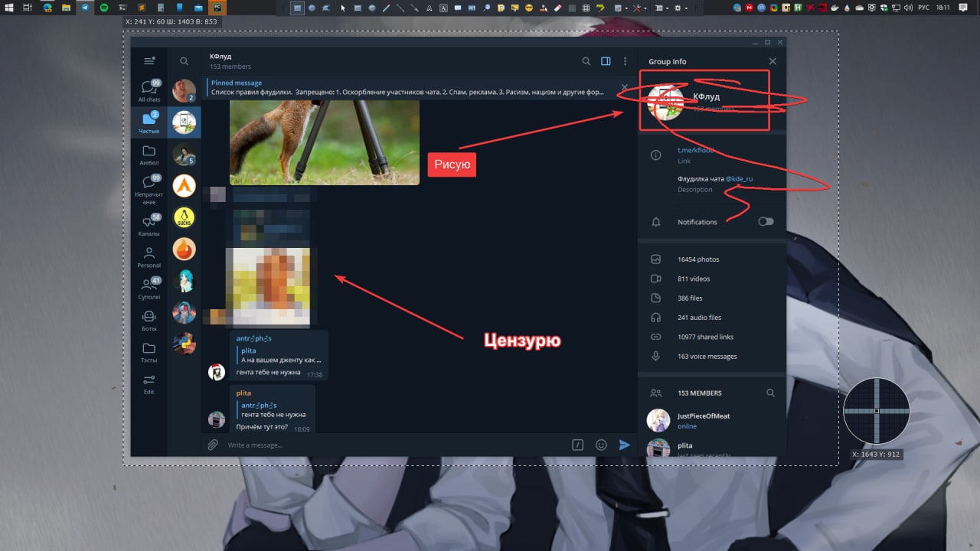Open the capture settings gear dropdown

[681, 8]
